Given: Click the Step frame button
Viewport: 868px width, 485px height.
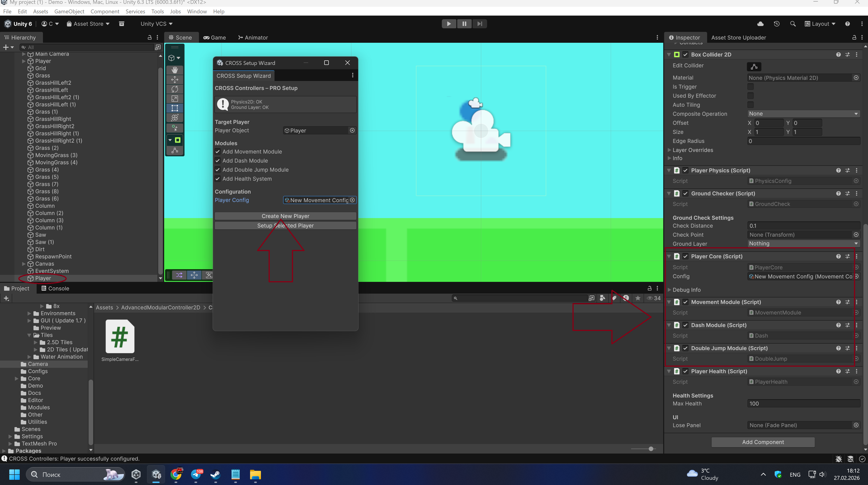Looking at the screenshot, I should pyautogui.click(x=480, y=24).
